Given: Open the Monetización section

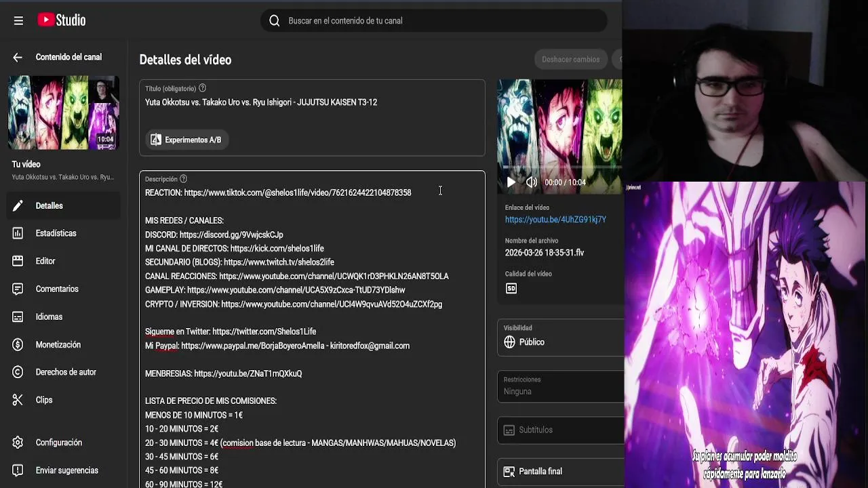Looking at the screenshot, I should pyautogui.click(x=64, y=344).
